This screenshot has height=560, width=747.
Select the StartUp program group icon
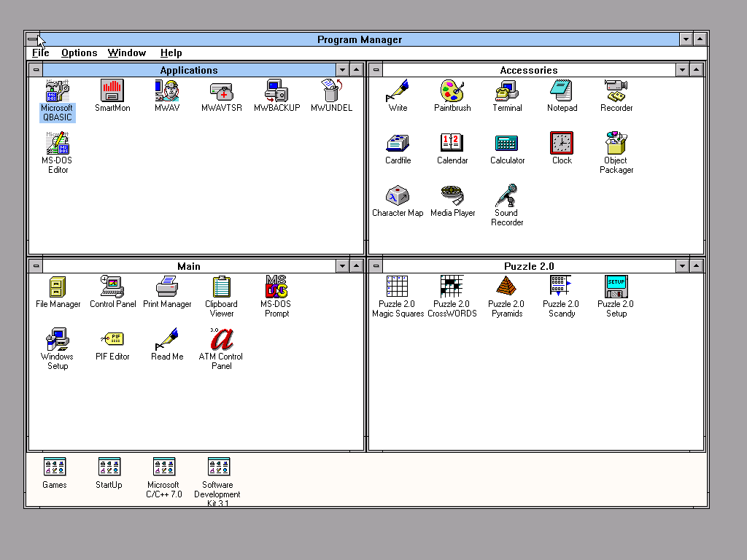109,467
